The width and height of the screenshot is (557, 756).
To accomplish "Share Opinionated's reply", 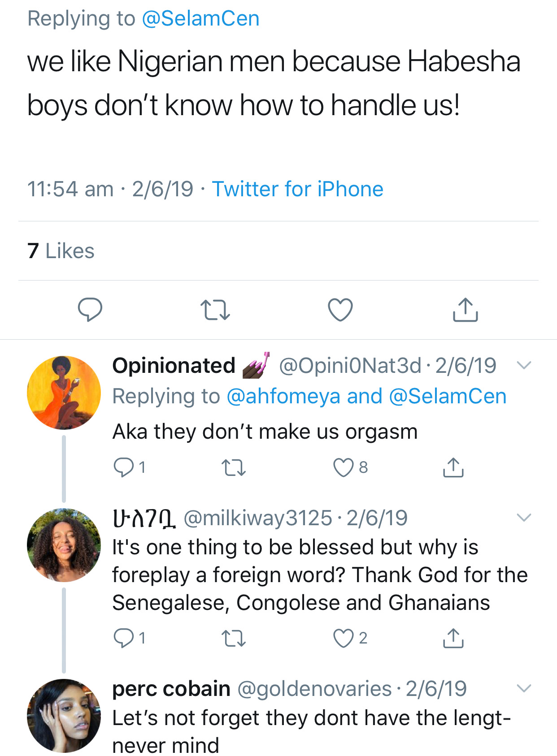I will (453, 467).
